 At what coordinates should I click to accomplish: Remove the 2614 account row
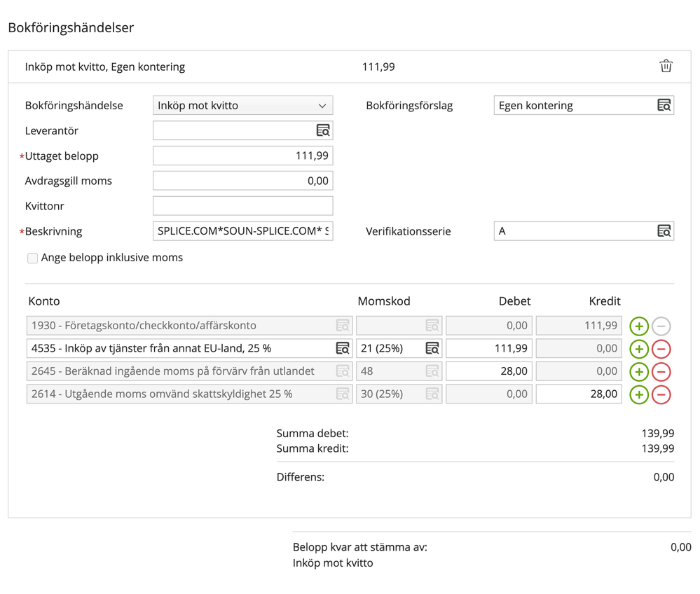pyautogui.click(x=661, y=394)
